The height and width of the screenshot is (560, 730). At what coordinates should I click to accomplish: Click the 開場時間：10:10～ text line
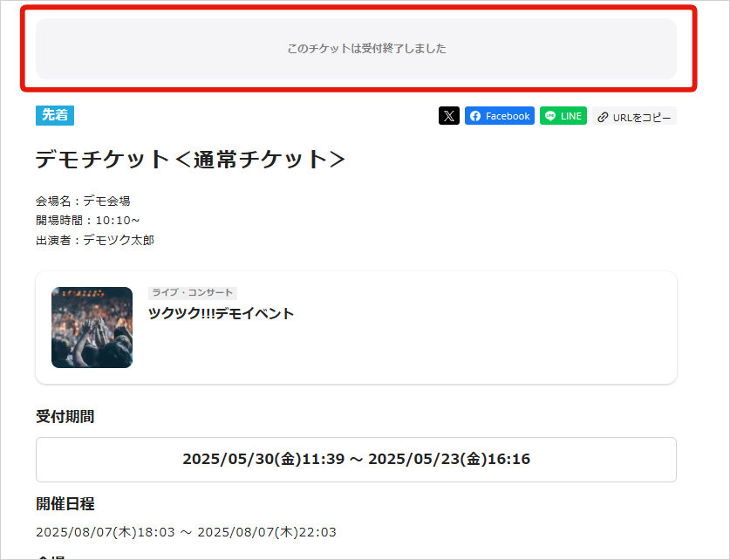pos(87,221)
